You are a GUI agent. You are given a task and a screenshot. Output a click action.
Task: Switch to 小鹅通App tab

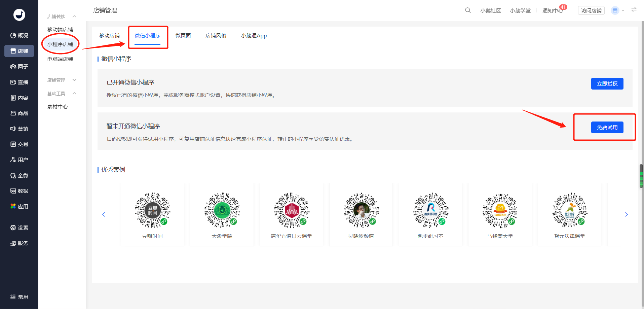pyautogui.click(x=254, y=36)
